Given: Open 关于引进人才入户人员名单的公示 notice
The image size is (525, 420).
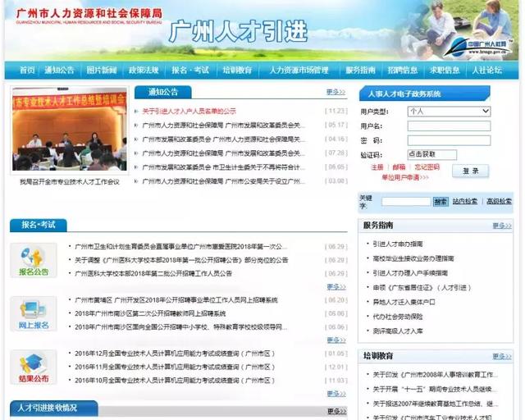Looking at the screenshot, I should pos(189,112).
